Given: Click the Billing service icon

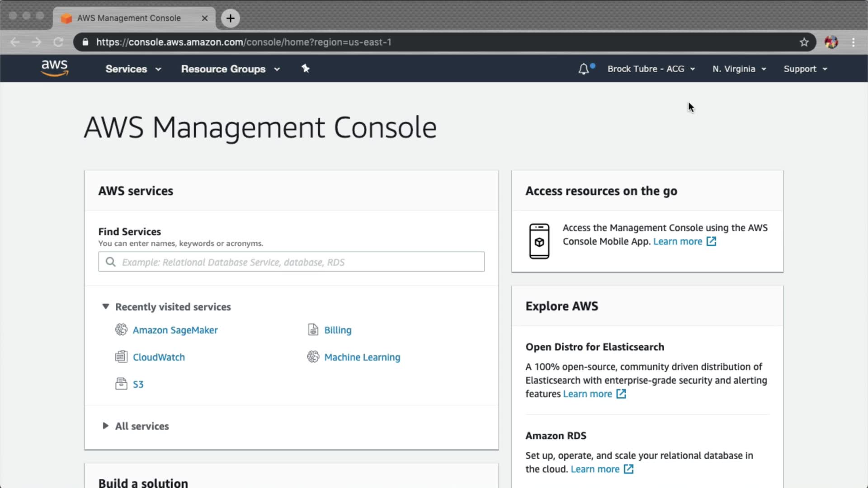Looking at the screenshot, I should (313, 330).
